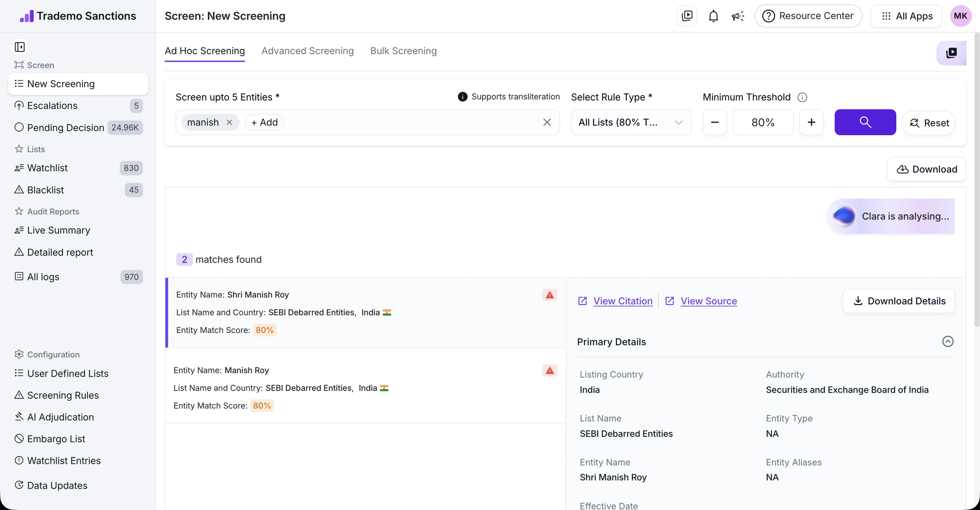Open the All Apps launcher

(906, 16)
